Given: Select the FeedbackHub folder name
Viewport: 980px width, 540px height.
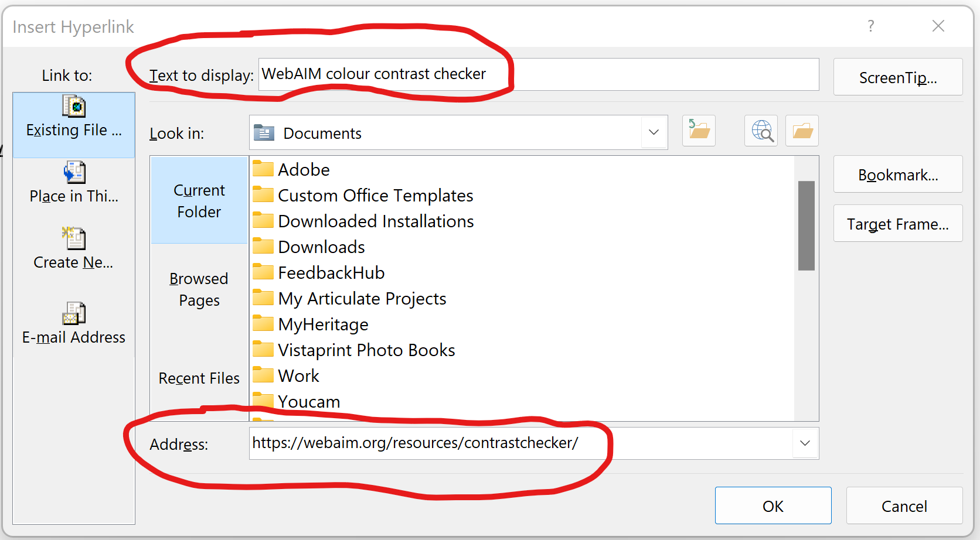Looking at the screenshot, I should (x=332, y=272).
